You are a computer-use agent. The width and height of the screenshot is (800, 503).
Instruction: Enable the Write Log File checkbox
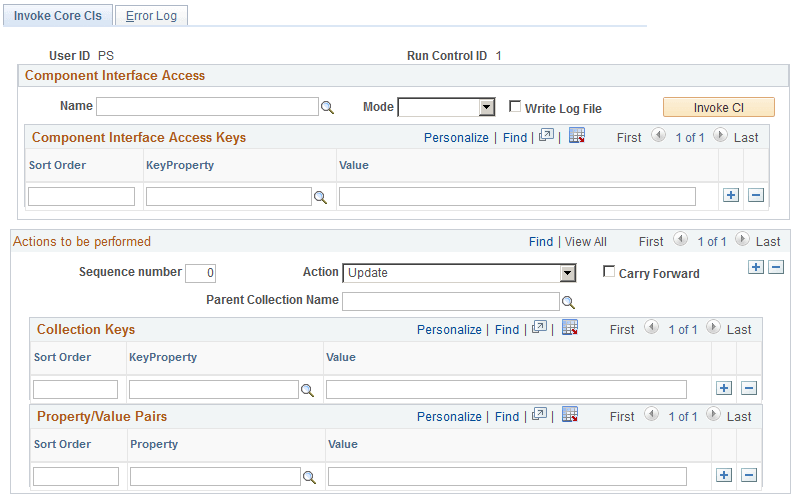(x=515, y=107)
